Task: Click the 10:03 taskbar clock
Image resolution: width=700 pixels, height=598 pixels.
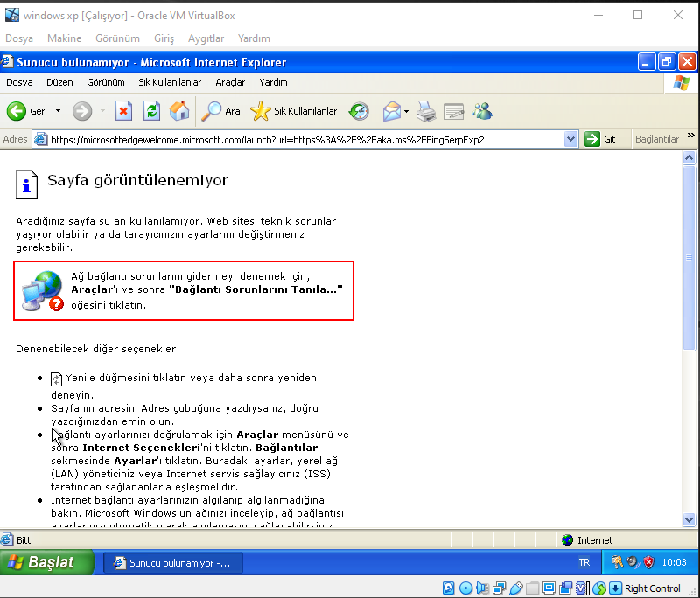Action: 674,562
